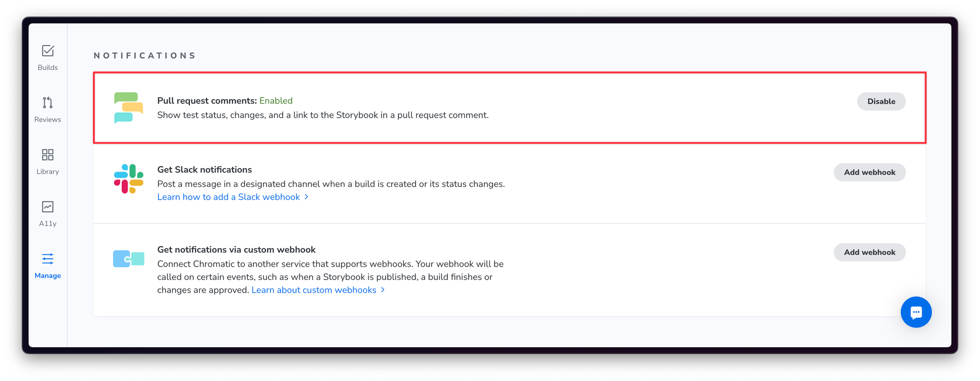Open the A11y accessibility panel
980x381 pixels.
click(x=47, y=212)
